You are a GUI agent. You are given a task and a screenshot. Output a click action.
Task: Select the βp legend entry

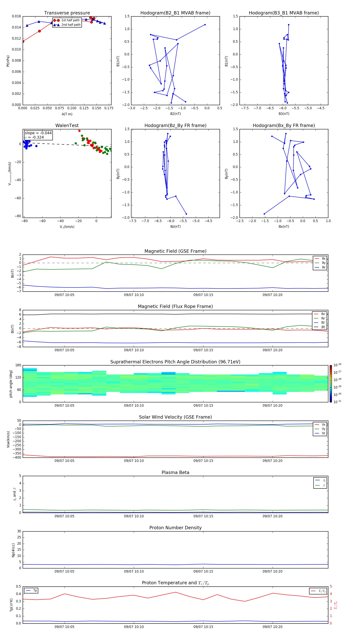320,480
